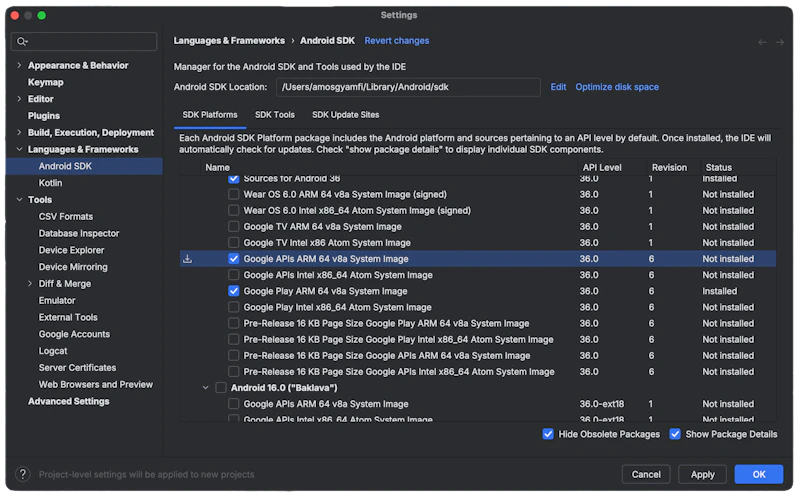Open Web Browsers and Preview settings
This screenshot has height=497, width=800.
(96, 385)
